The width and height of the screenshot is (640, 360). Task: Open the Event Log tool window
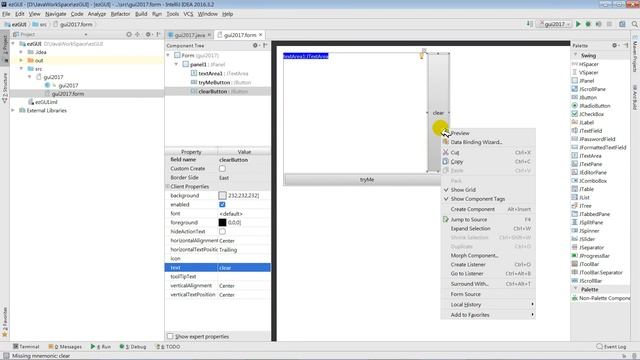point(611,347)
